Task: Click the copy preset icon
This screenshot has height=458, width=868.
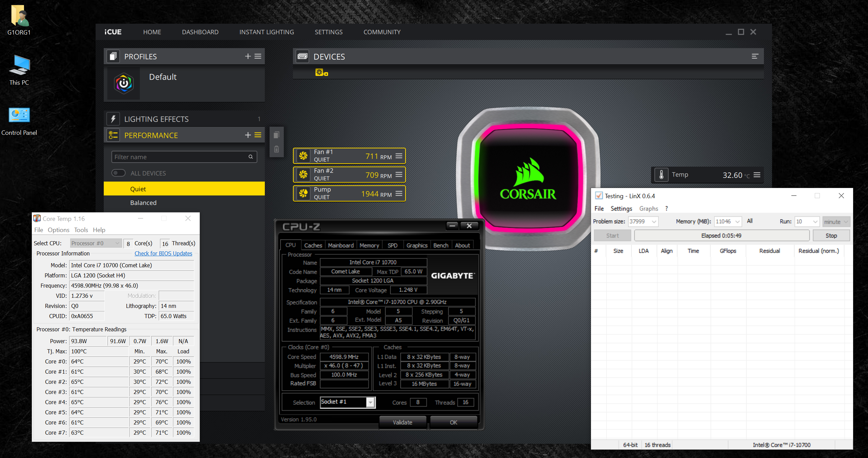Action: (277, 135)
